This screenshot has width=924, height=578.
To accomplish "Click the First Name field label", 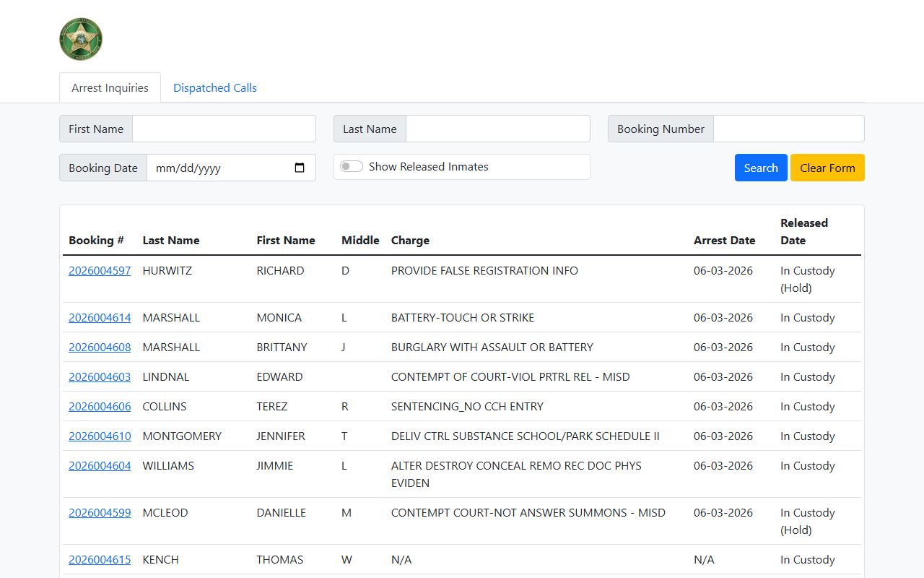I will tap(96, 129).
